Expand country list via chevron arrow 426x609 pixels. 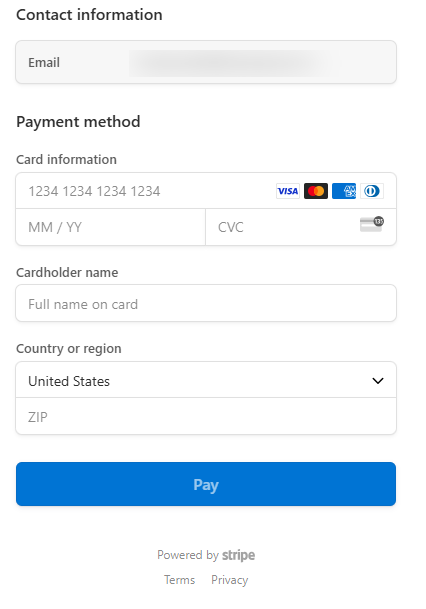tap(378, 381)
